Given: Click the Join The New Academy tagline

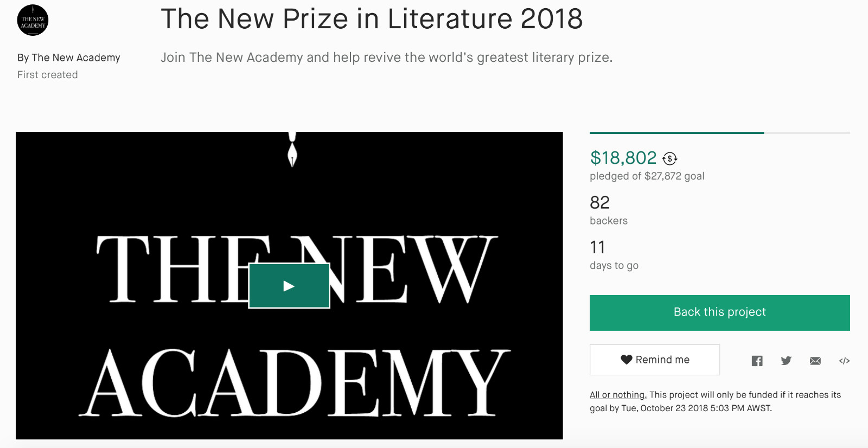Looking at the screenshot, I should (386, 57).
